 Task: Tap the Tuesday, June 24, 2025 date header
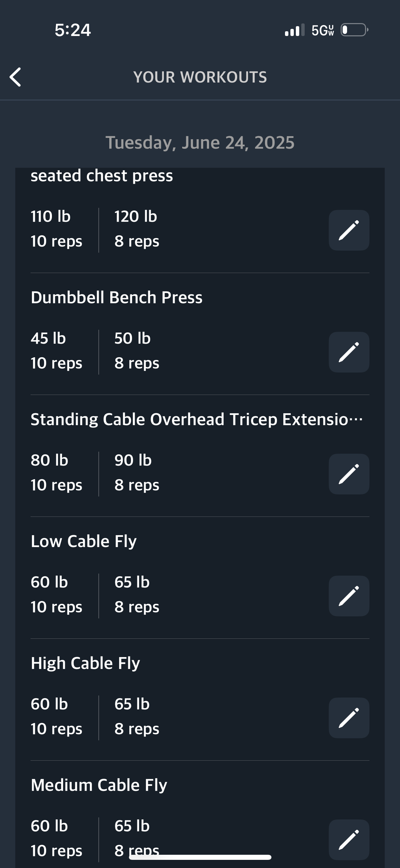pyautogui.click(x=200, y=143)
